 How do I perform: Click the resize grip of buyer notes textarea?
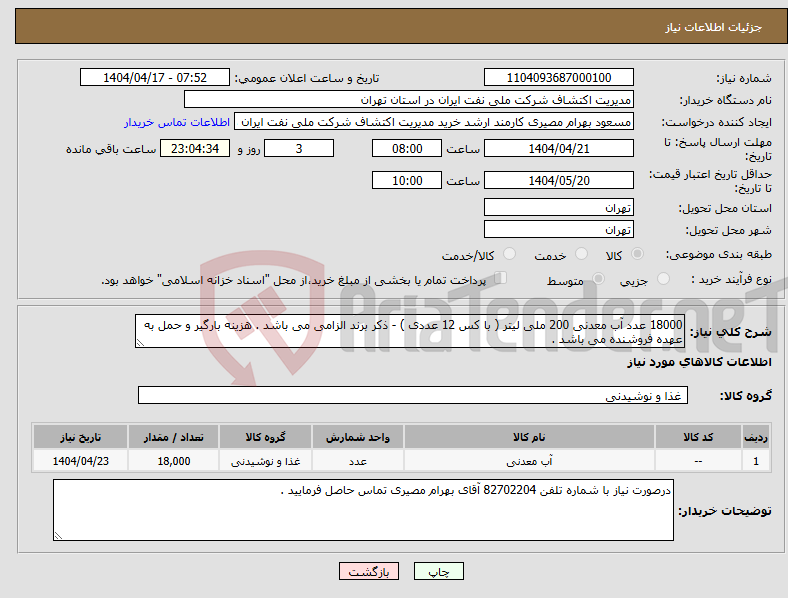(x=58, y=536)
